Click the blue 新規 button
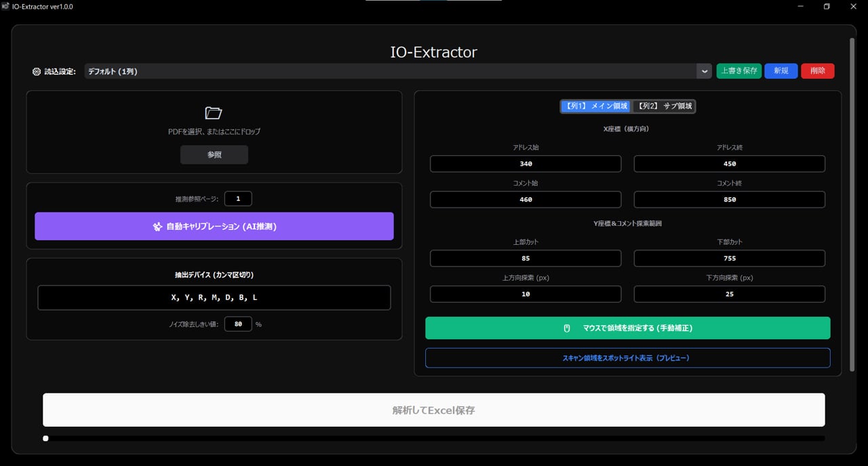 [x=781, y=71]
